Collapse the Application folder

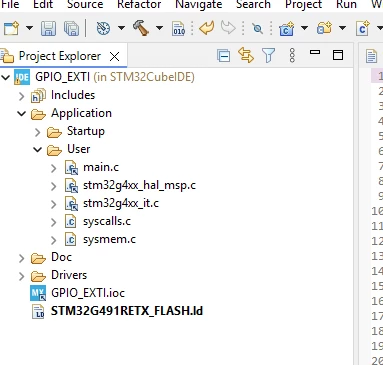21,114
